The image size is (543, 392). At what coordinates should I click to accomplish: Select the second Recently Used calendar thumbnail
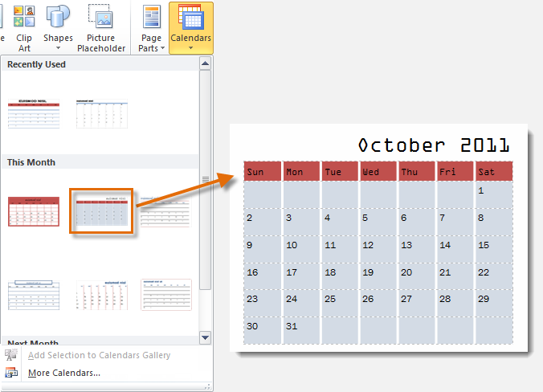point(101,113)
